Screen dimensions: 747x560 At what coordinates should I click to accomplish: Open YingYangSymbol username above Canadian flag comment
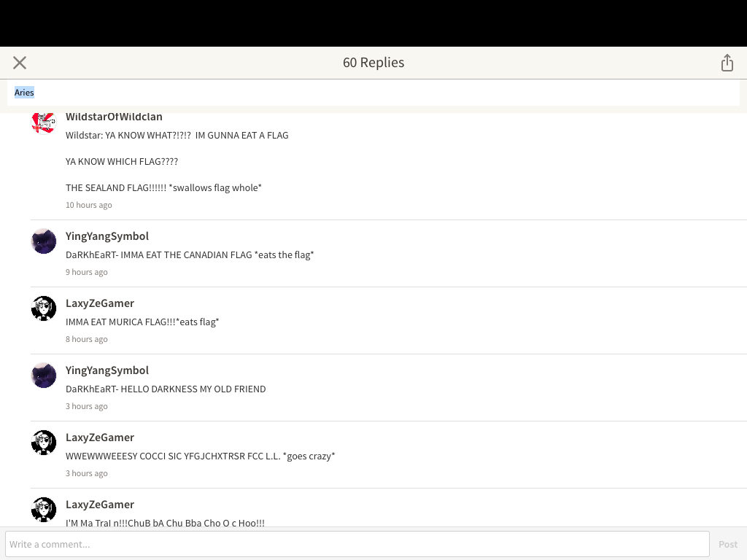[107, 236]
